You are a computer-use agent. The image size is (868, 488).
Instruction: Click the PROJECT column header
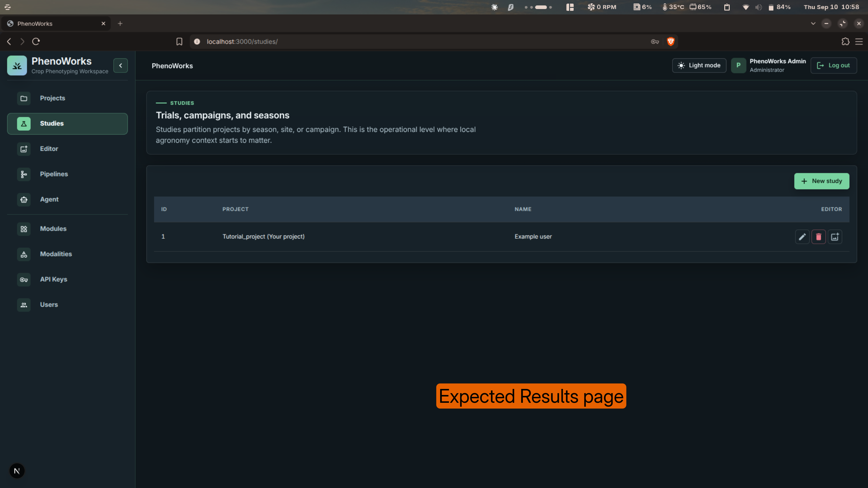point(236,209)
